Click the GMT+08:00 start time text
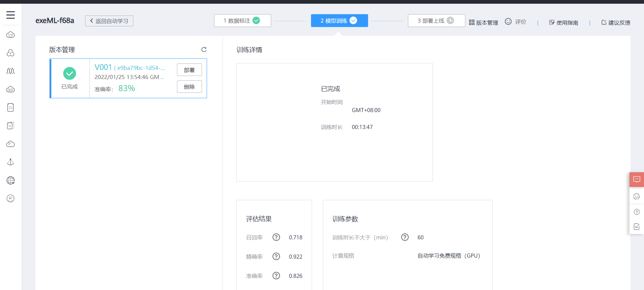Screen dimensions: 644x290 (366, 110)
